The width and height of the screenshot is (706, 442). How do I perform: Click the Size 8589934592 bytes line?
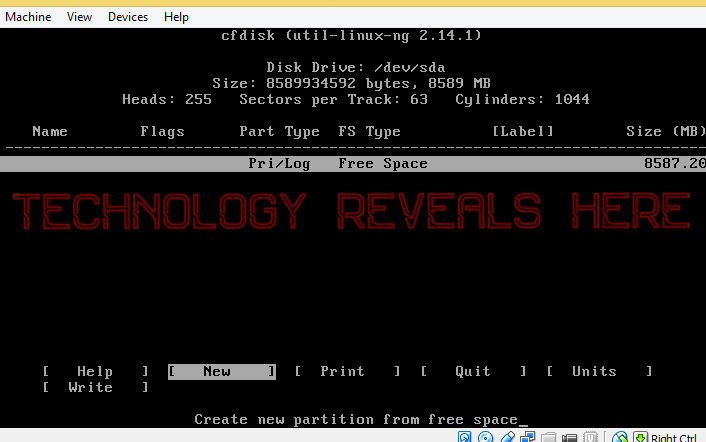(352, 83)
